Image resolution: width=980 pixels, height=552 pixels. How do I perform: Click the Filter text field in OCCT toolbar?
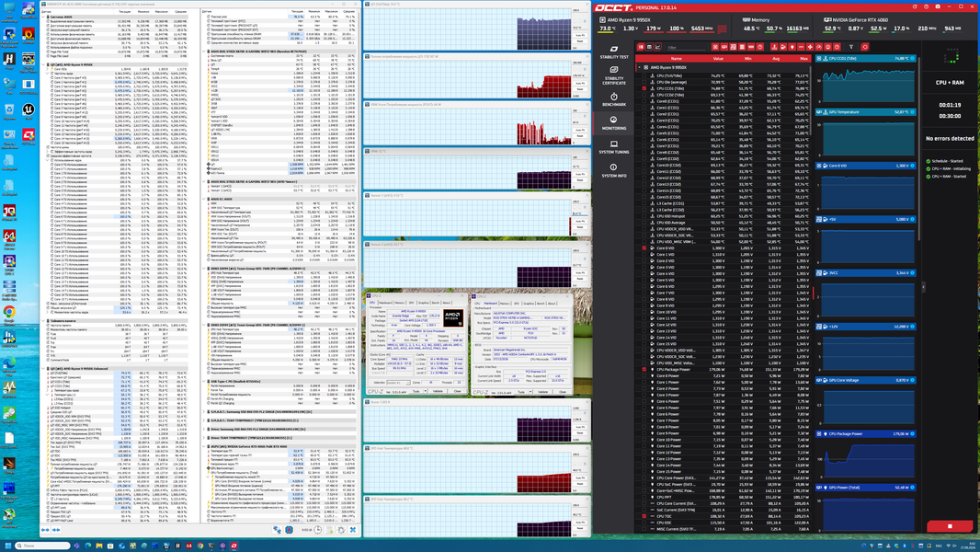(686, 48)
